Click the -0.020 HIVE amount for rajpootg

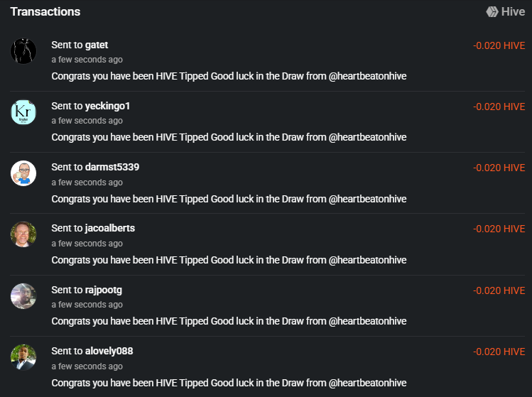(499, 290)
